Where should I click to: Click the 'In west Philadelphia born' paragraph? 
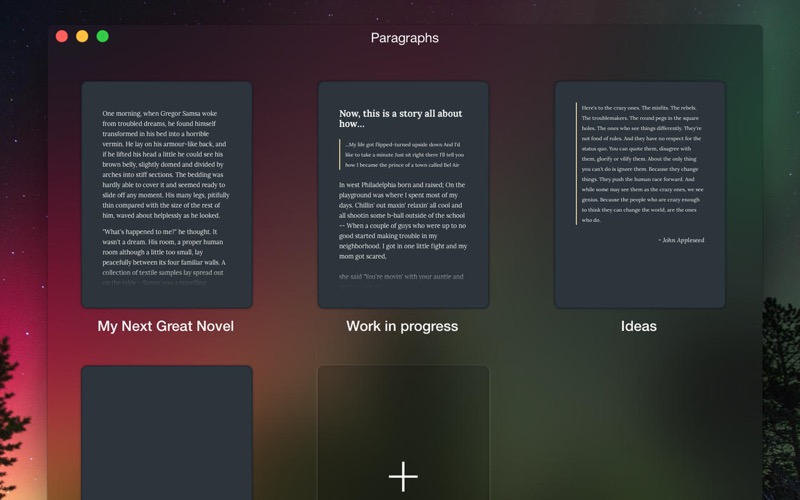[403, 220]
